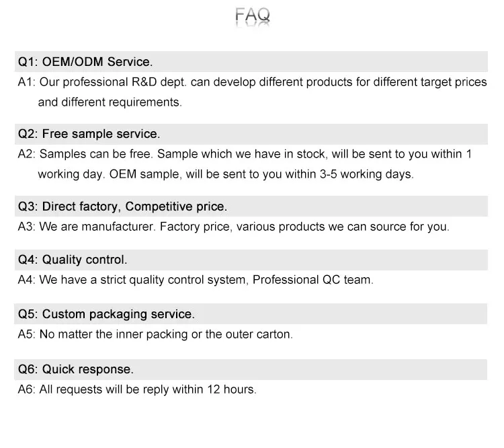Click the A2 Samples can be free line
Viewport: 504px width, 448px height.
click(245, 154)
